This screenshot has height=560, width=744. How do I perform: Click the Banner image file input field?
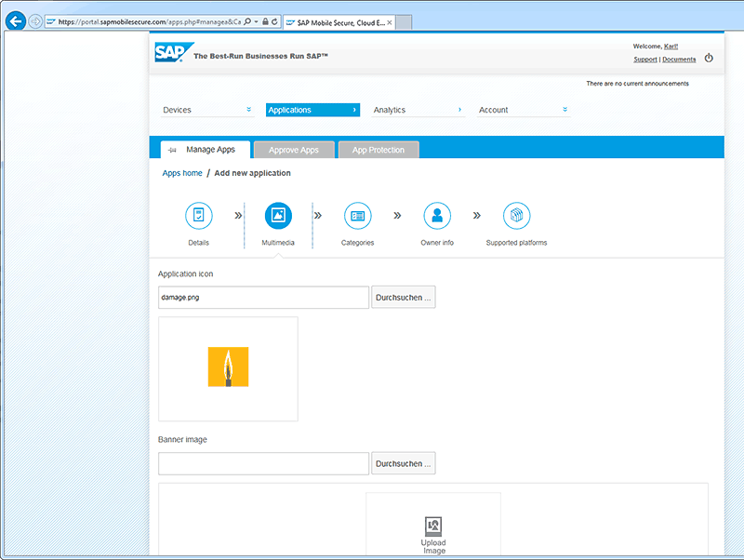(x=264, y=463)
